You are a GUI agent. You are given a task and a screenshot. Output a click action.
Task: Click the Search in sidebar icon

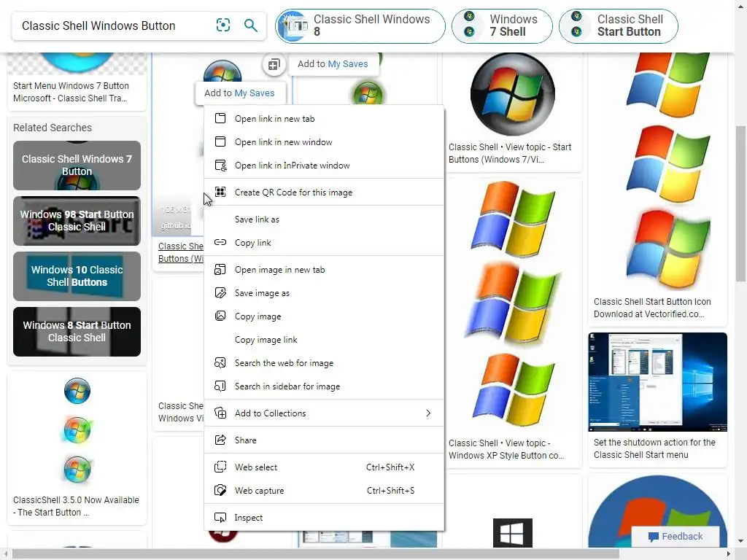pyautogui.click(x=220, y=386)
